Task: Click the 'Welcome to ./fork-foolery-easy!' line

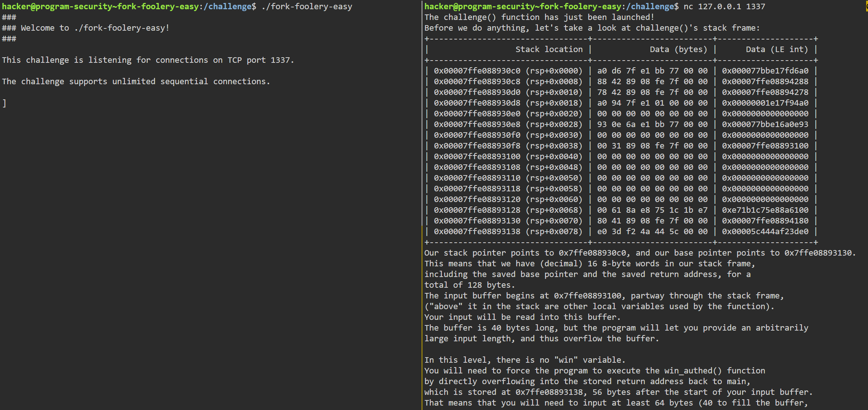Action: tap(86, 28)
